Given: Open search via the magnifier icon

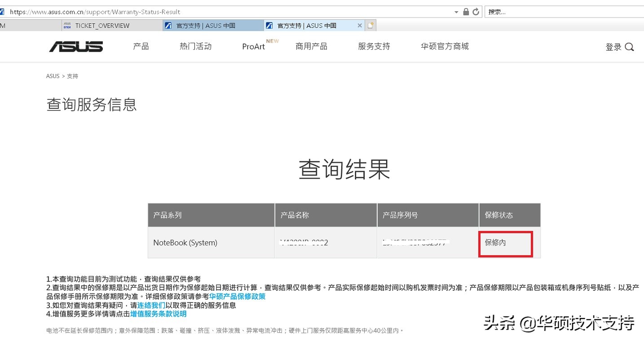Looking at the screenshot, I should (x=630, y=46).
